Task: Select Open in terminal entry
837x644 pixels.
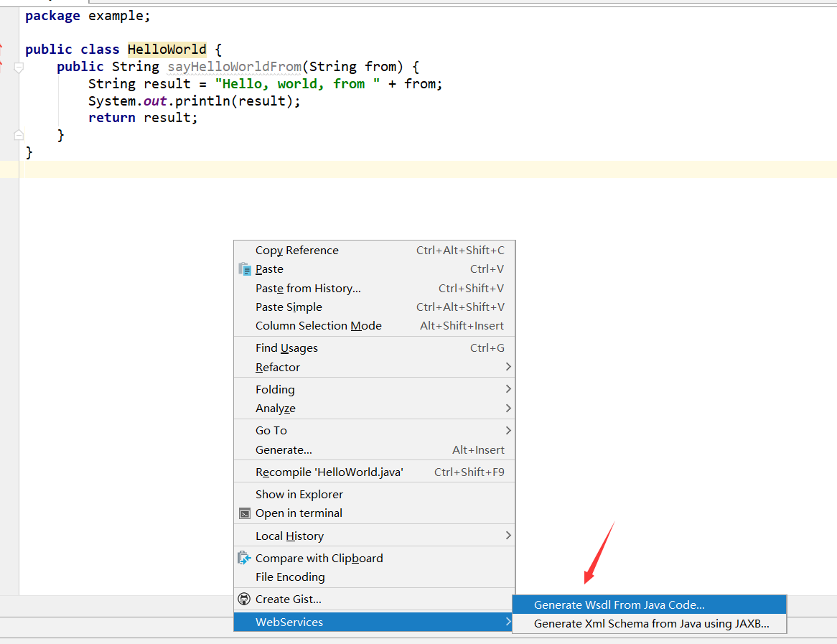Action: click(x=374, y=513)
